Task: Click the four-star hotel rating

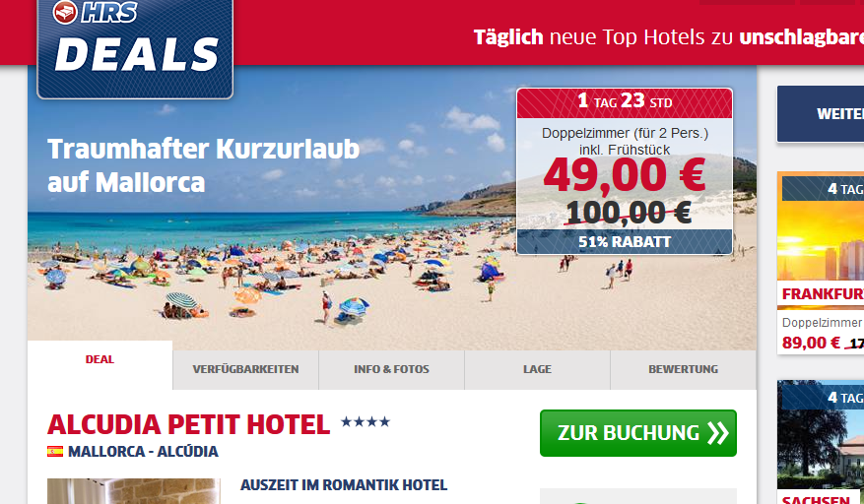Action: coord(366,422)
